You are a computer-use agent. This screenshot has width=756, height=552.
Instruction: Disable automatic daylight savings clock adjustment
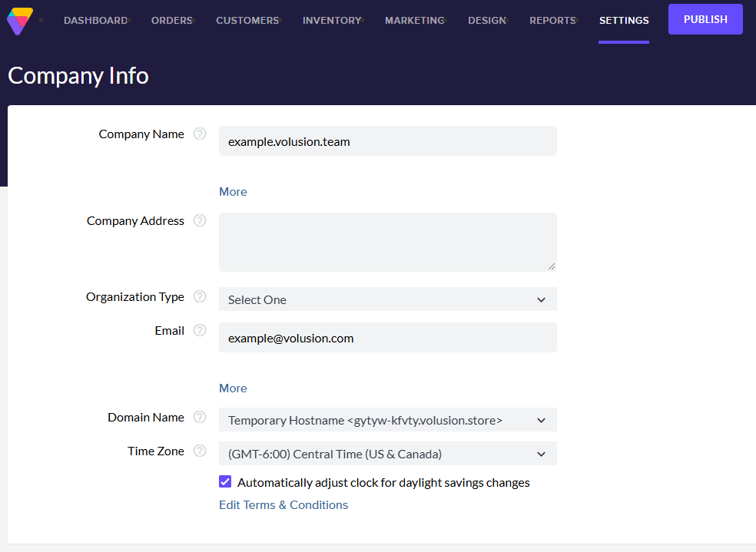225,481
